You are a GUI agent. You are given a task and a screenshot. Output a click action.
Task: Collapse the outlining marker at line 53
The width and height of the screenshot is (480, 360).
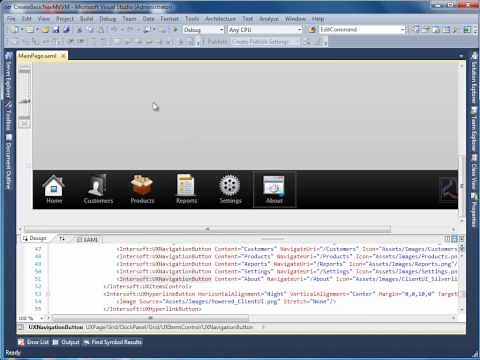(47, 294)
